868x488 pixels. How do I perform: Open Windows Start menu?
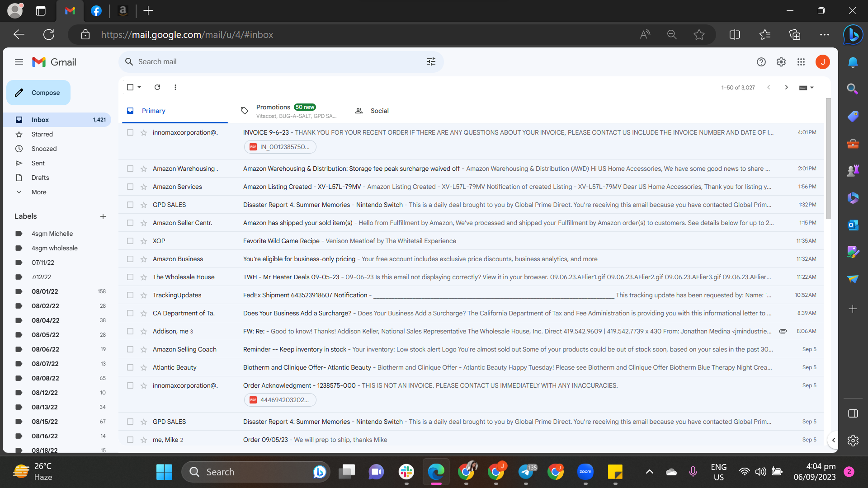point(164,472)
